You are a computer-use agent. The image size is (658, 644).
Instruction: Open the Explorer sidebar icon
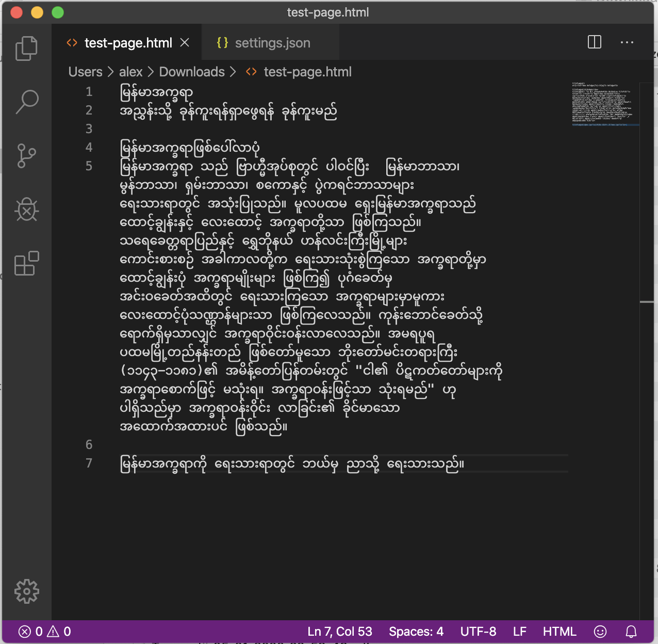point(26,48)
